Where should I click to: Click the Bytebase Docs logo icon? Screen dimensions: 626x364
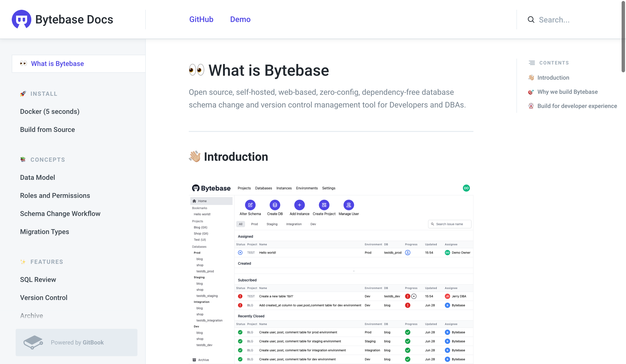click(21, 19)
